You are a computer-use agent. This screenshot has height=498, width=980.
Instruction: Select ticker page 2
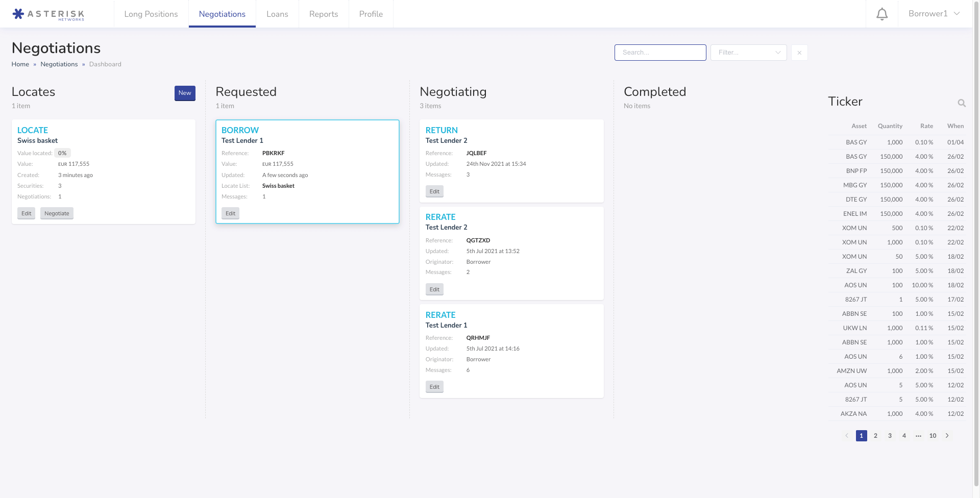[875, 436]
